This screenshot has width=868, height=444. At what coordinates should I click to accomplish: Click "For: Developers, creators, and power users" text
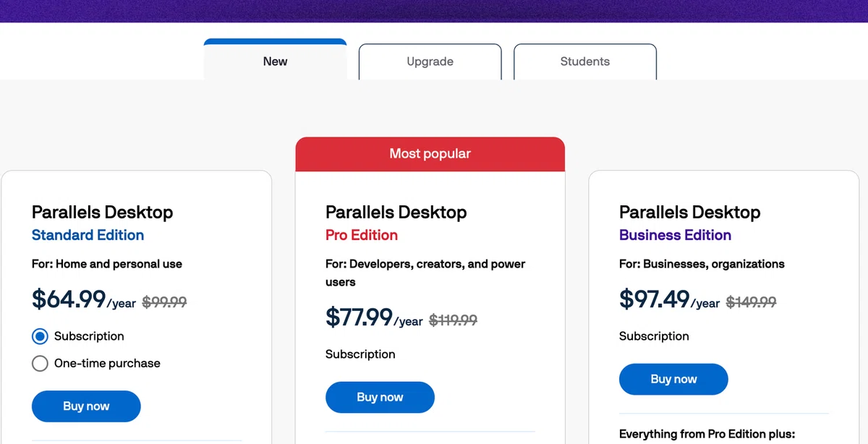pos(425,273)
